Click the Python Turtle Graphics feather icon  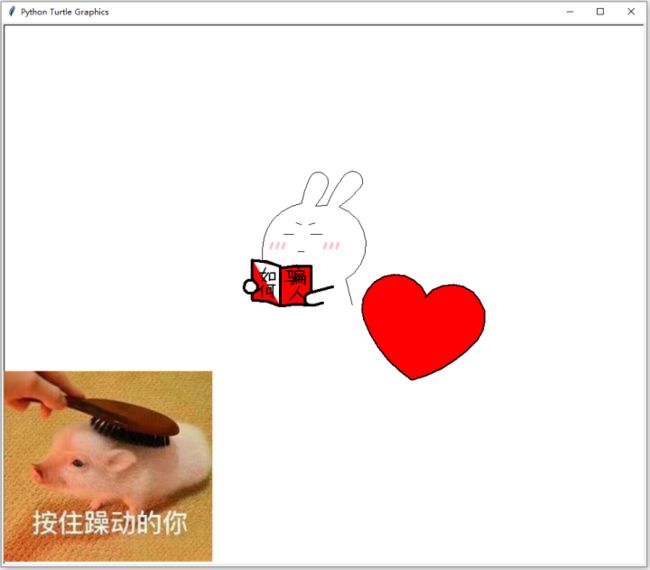click(12, 12)
